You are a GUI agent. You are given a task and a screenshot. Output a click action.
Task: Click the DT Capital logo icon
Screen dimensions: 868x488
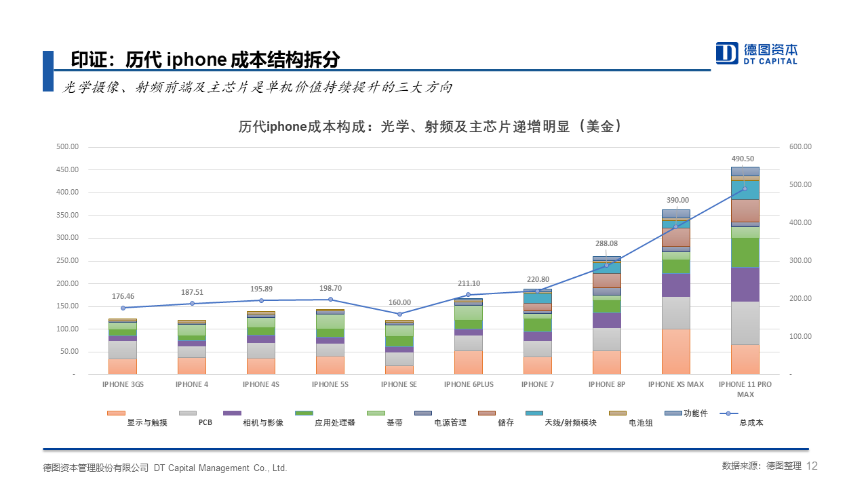(x=727, y=53)
